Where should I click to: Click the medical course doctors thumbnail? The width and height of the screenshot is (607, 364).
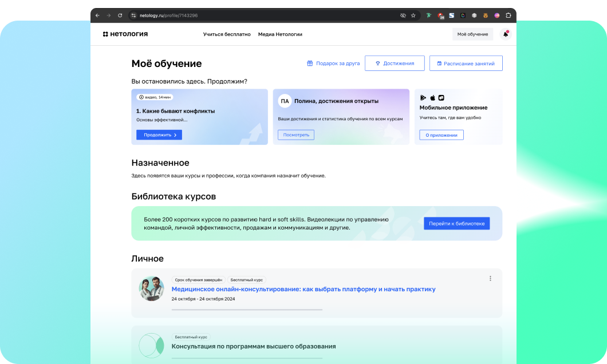point(152,289)
